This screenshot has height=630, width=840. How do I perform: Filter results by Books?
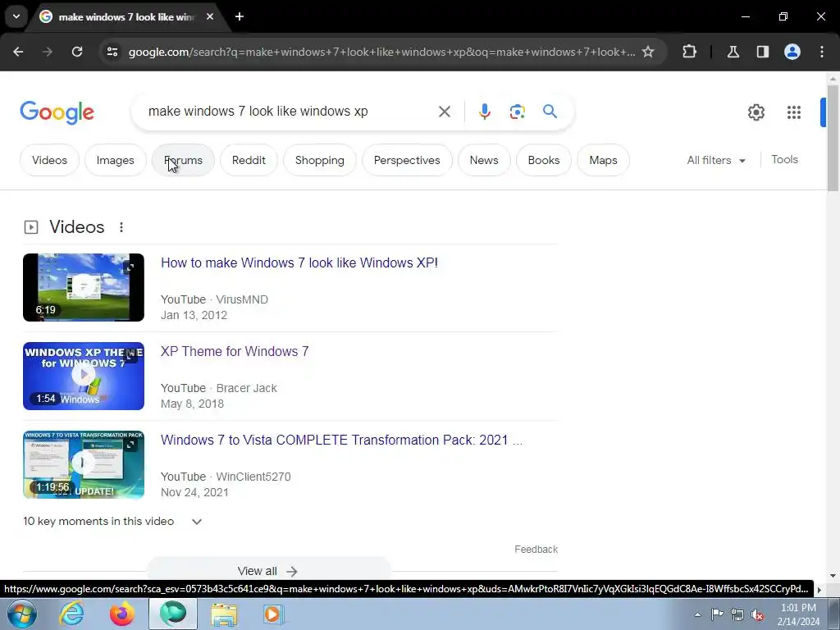coord(543,160)
